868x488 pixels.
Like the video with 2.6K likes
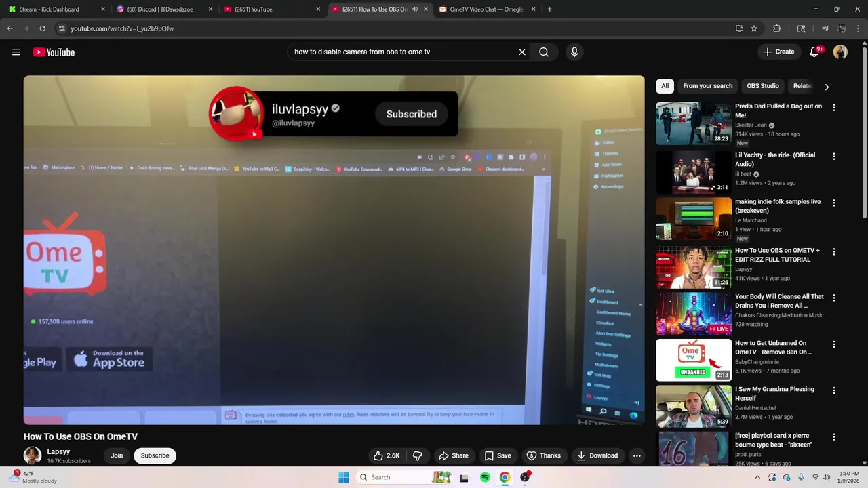pos(387,455)
